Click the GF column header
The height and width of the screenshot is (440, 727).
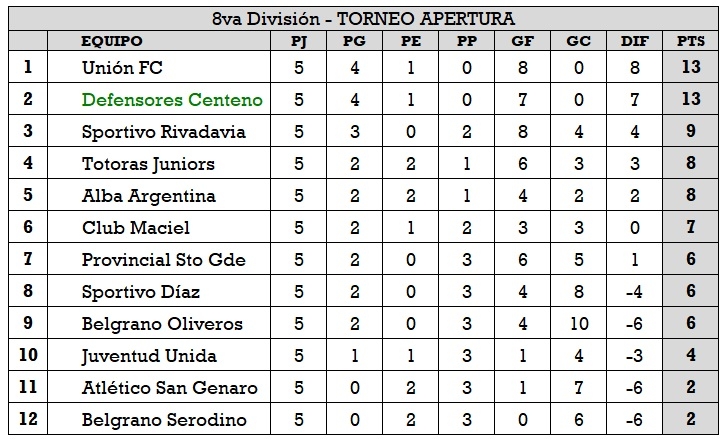click(521, 41)
